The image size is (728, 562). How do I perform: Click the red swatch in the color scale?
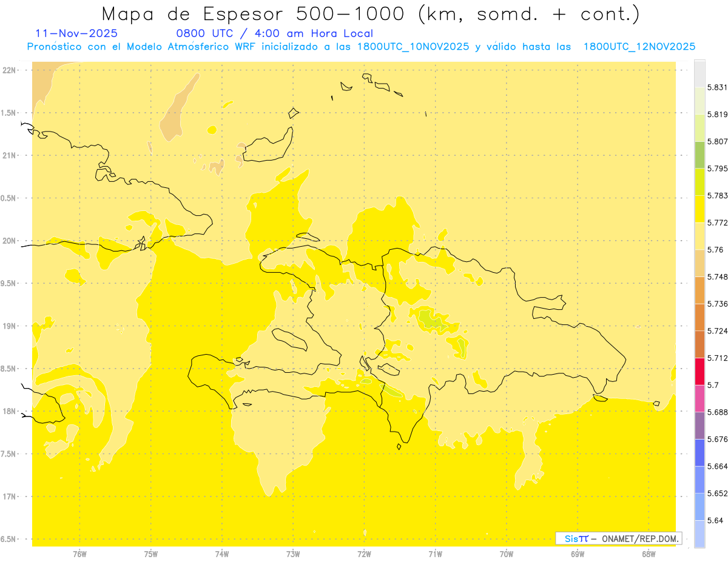699,371
